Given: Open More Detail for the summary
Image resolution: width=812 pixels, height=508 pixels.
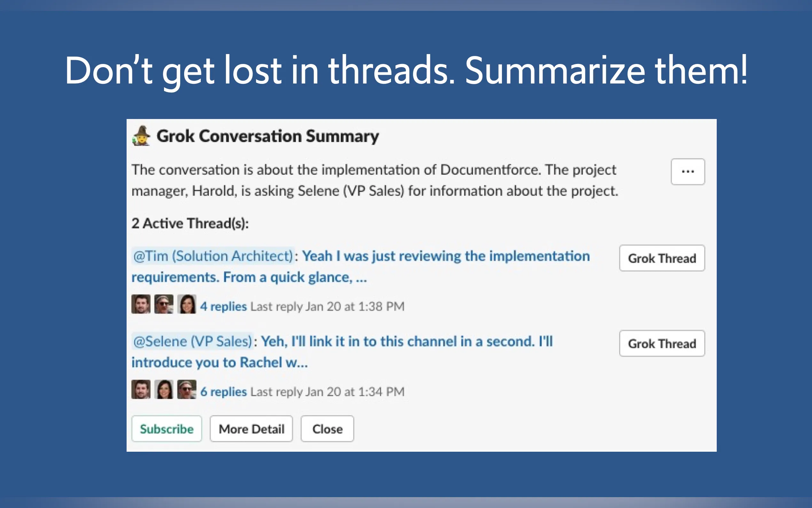Looking at the screenshot, I should click(251, 429).
